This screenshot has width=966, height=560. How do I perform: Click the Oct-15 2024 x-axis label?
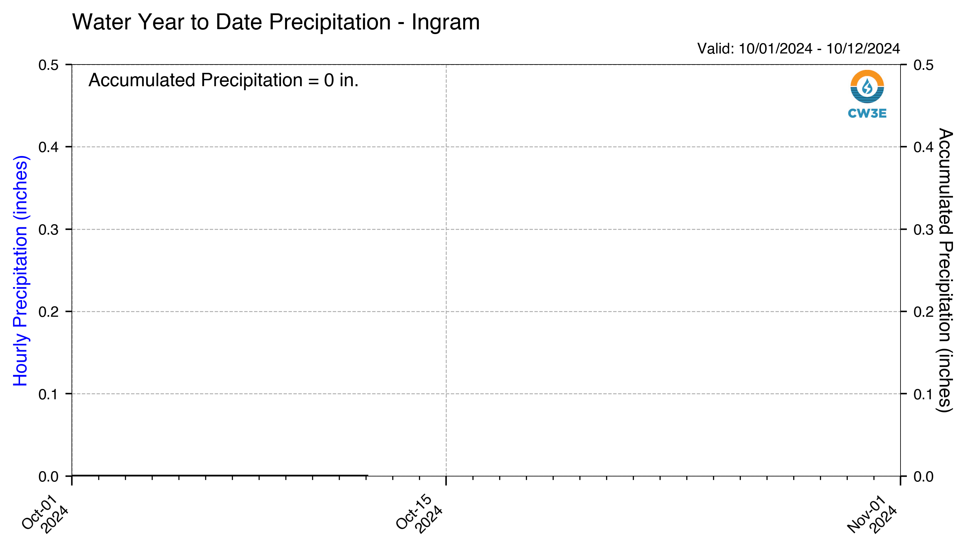(419, 514)
